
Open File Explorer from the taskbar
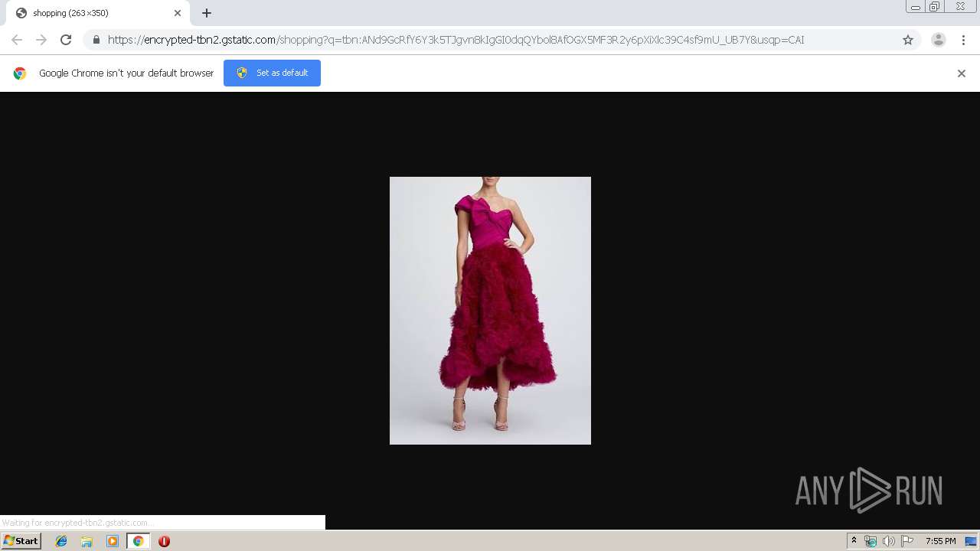[87, 541]
